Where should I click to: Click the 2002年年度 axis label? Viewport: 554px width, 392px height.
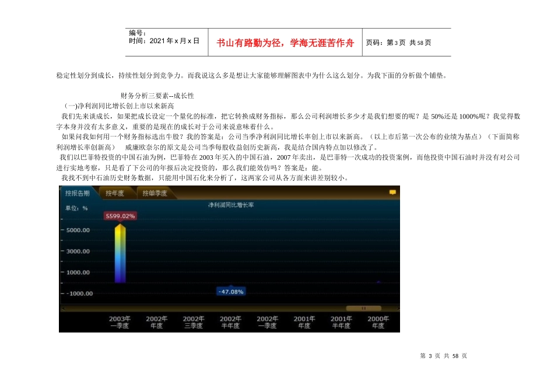[156, 322]
